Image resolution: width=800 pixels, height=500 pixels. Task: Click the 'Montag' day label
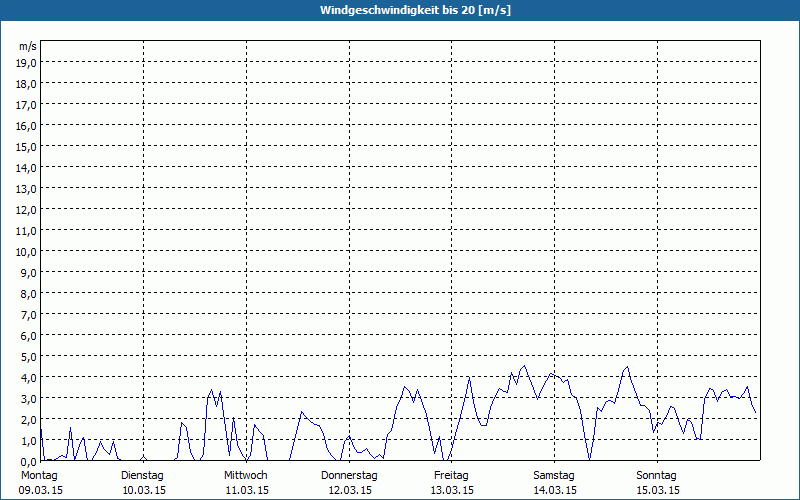[x=39, y=476]
